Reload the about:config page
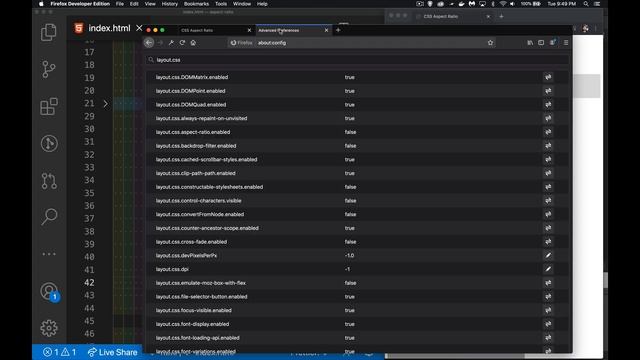Image resolution: width=640 pixels, height=360 pixels. [x=182, y=42]
